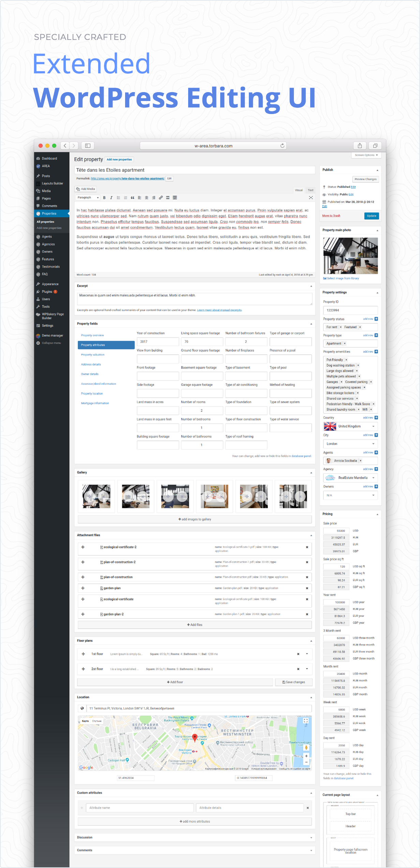Collapse the Gallery panel
420x868 pixels.
coord(311,473)
